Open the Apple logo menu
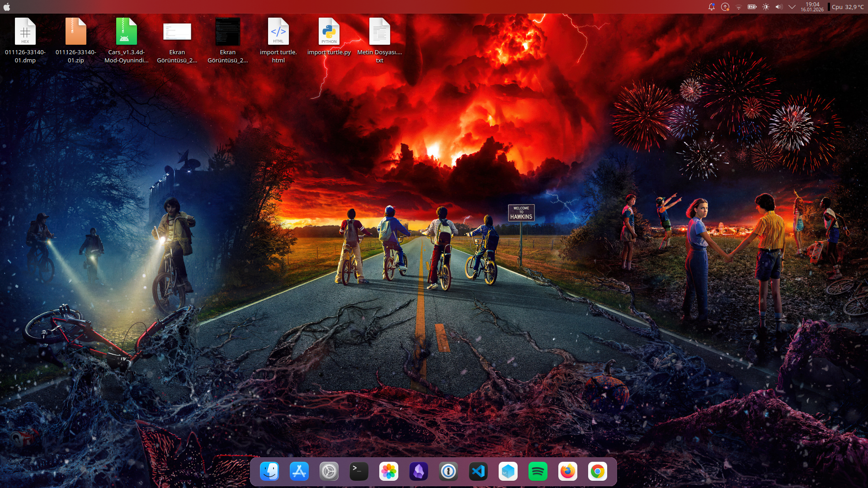The width and height of the screenshot is (868, 488). tap(7, 7)
